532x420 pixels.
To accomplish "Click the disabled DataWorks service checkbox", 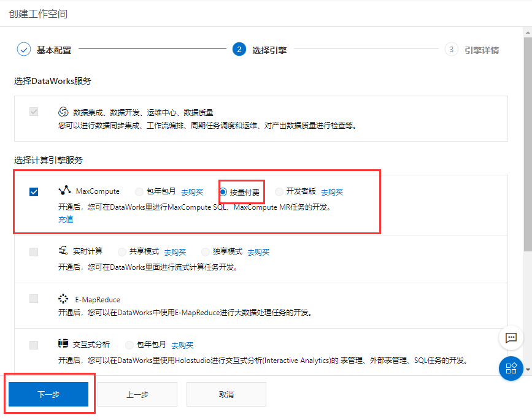I will click(34, 112).
